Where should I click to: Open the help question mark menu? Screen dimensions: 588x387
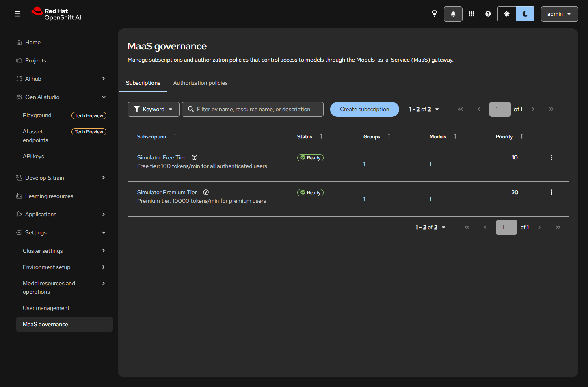488,14
